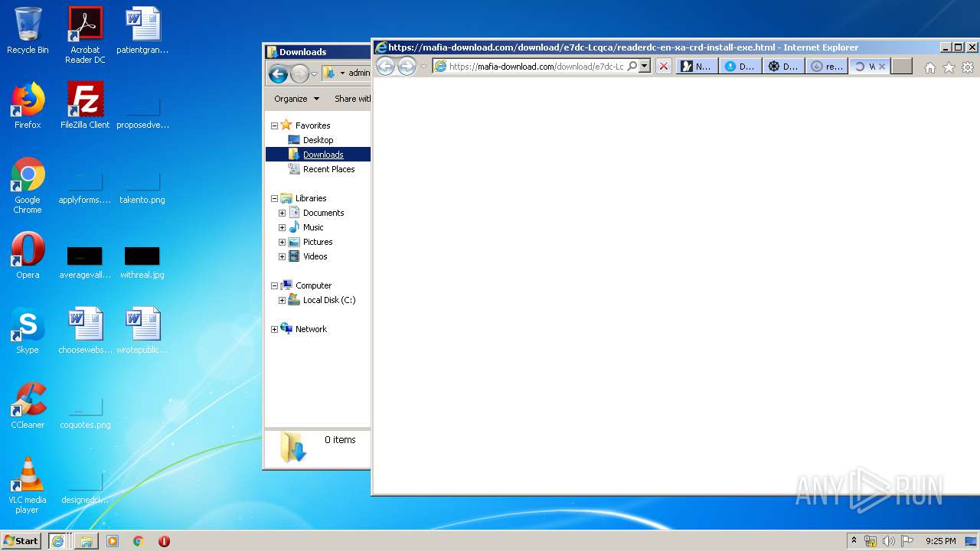This screenshot has width=980, height=551.
Task: Open the Start menu
Action: point(21,540)
